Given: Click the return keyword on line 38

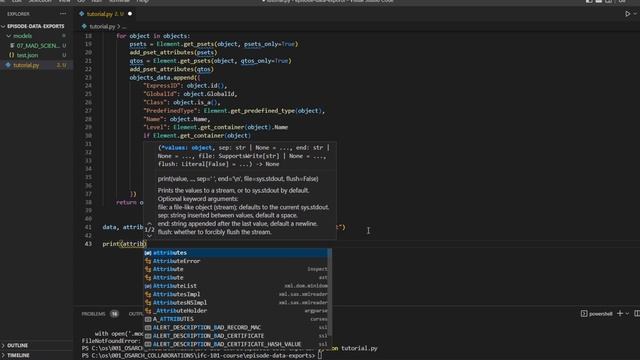Looking at the screenshot, I should coord(126,202).
